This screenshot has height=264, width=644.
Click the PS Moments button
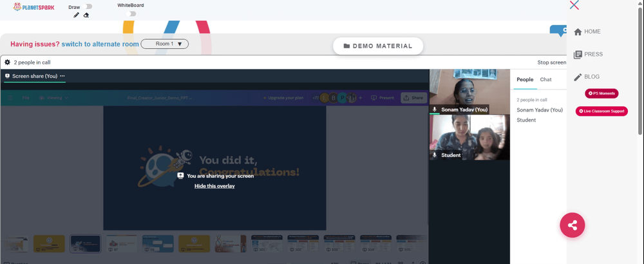[601, 93]
